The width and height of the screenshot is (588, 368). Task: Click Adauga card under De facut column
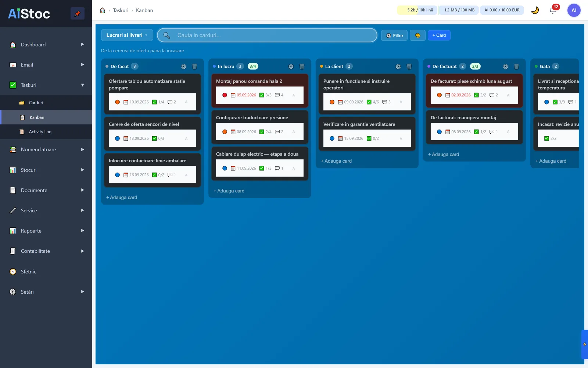point(122,198)
